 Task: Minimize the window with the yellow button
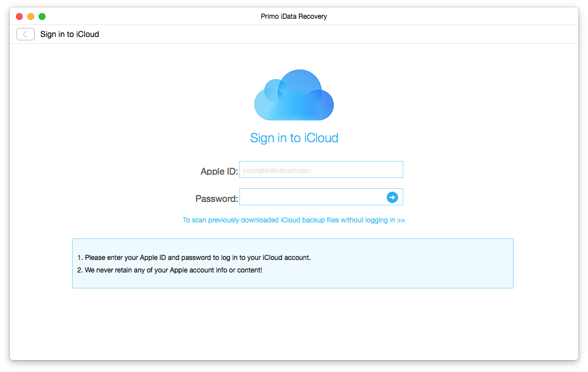(x=31, y=16)
